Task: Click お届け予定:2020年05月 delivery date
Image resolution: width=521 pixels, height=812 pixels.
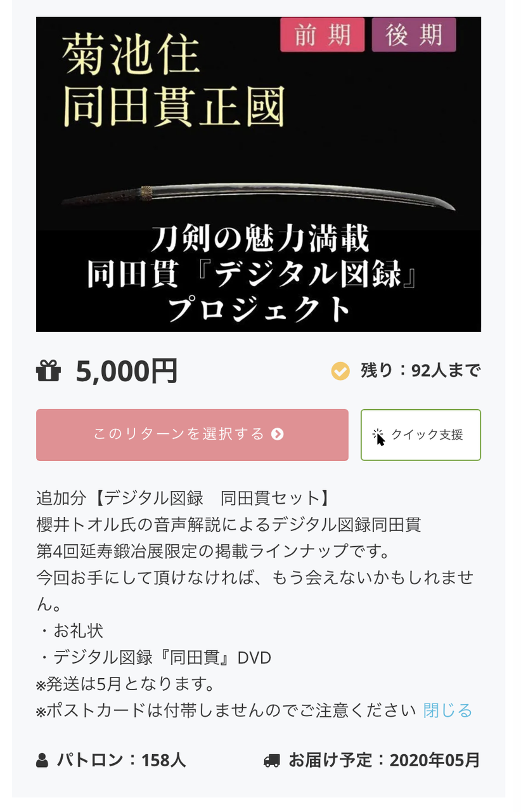Action: [385, 760]
